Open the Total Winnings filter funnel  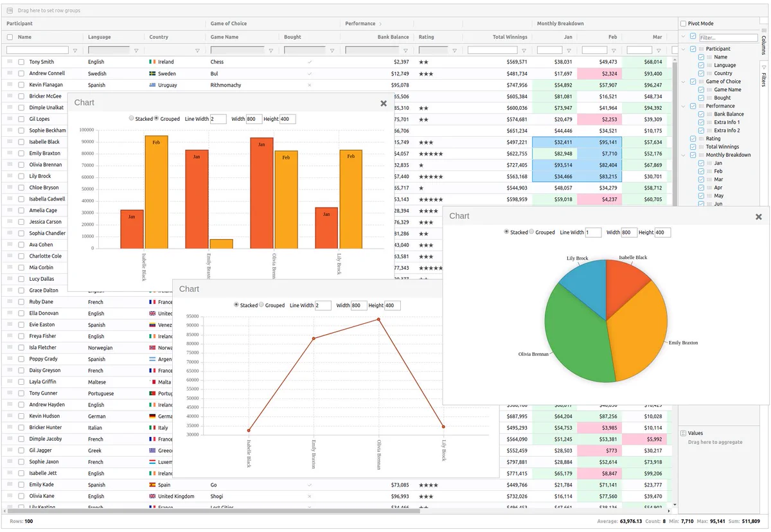click(524, 50)
